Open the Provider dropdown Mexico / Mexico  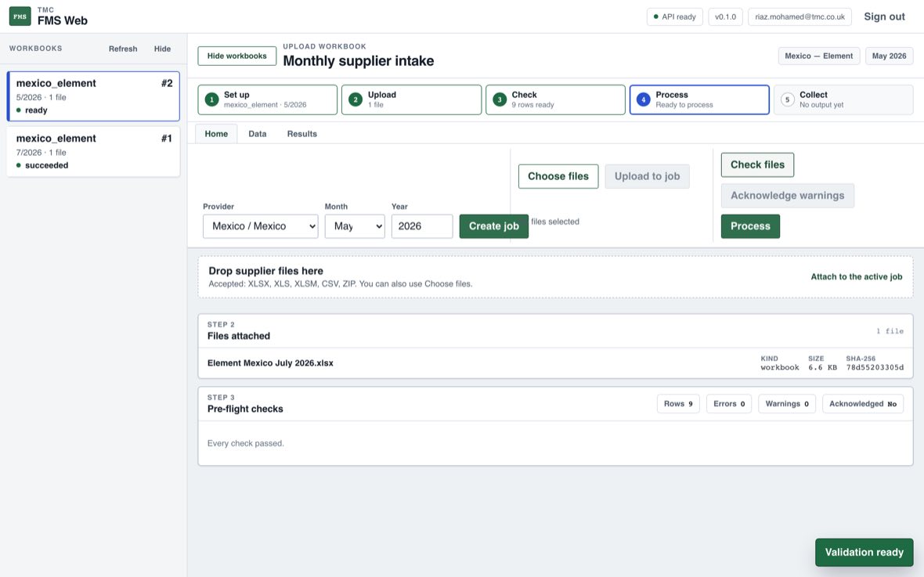click(x=261, y=226)
